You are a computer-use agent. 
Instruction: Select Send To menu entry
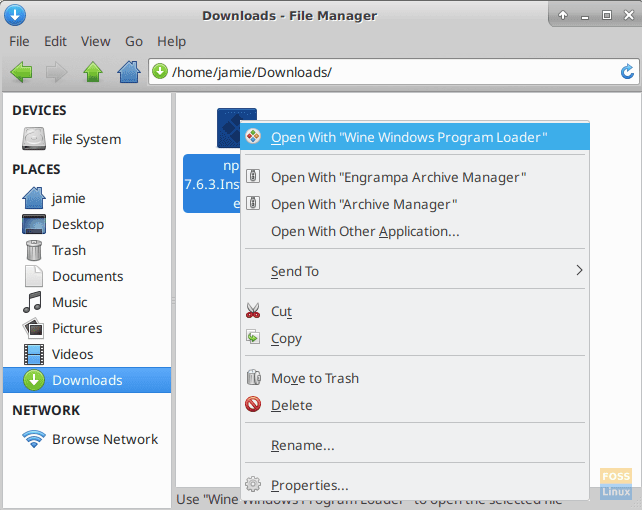(x=415, y=271)
